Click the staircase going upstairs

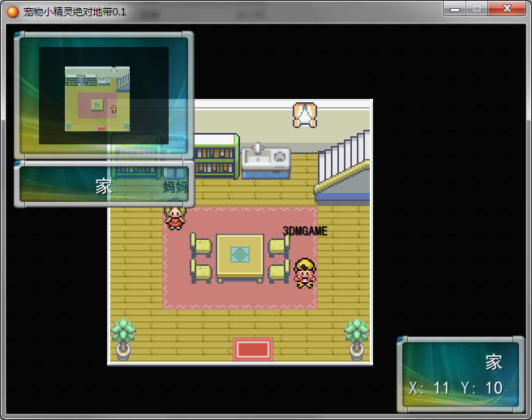[x=342, y=167]
